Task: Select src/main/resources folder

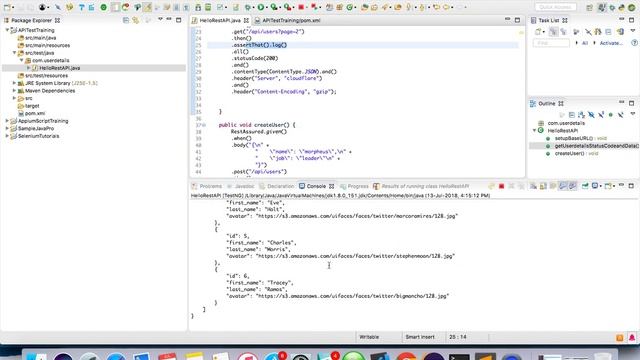Action: pyautogui.click(x=47, y=45)
